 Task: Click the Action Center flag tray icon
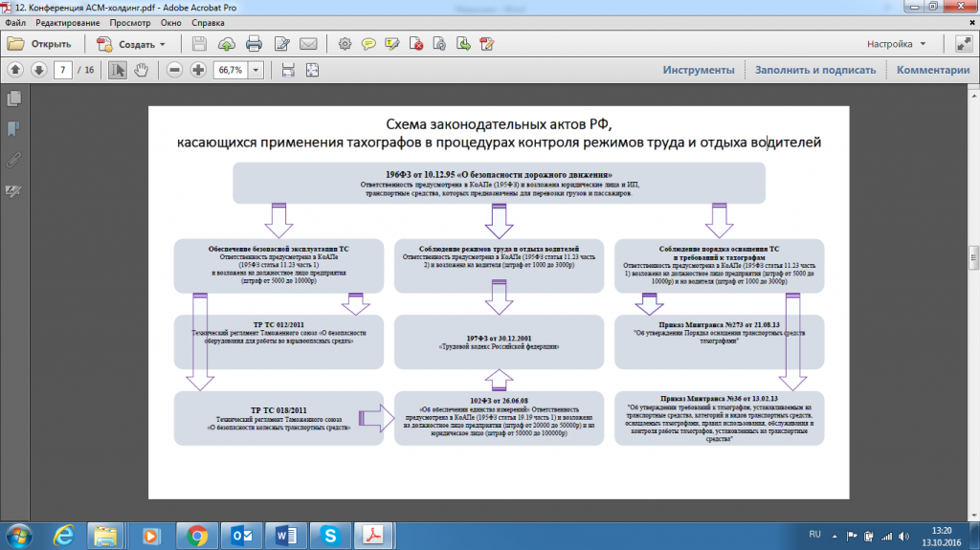coord(851,537)
